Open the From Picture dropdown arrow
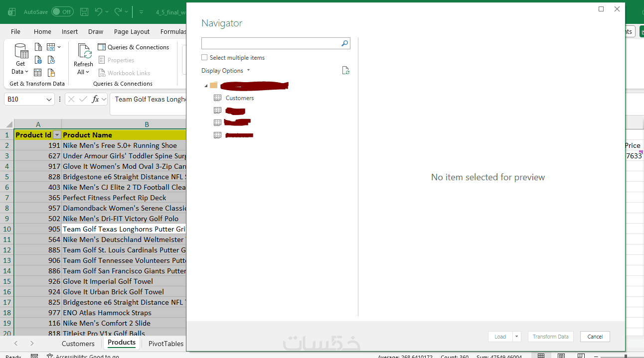This screenshot has width=644, height=358. (59, 47)
